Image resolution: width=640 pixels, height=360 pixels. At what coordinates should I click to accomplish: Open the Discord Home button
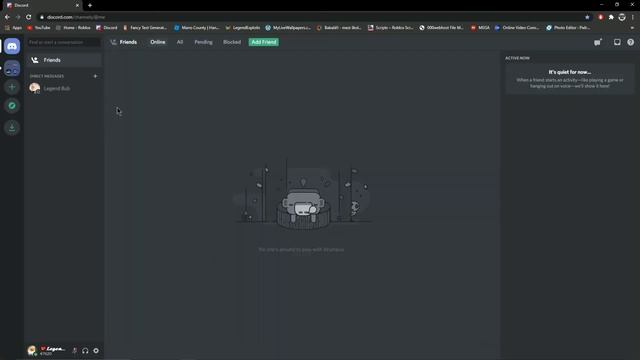pyautogui.click(x=12, y=46)
